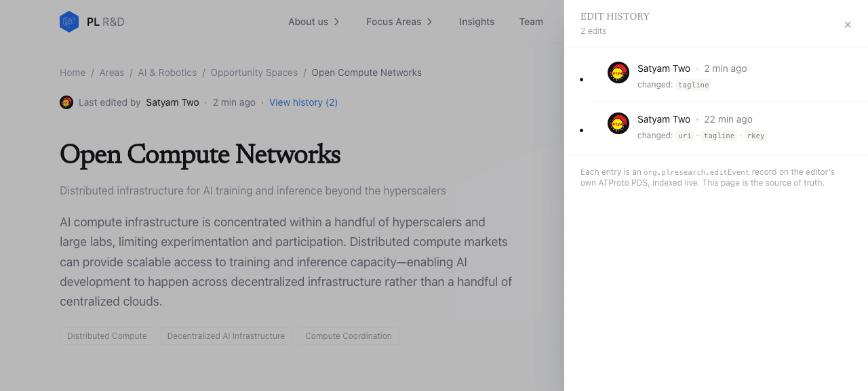Click the Decentralized AI Infrastructure tag
Image resolution: width=868 pixels, height=391 pixels.
coord(226,336)
